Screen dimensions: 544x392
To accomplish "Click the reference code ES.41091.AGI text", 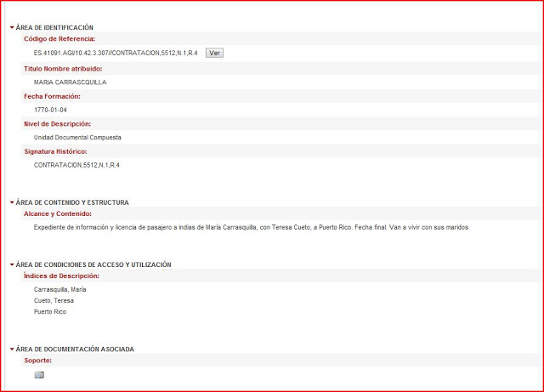I will [116, 53].
